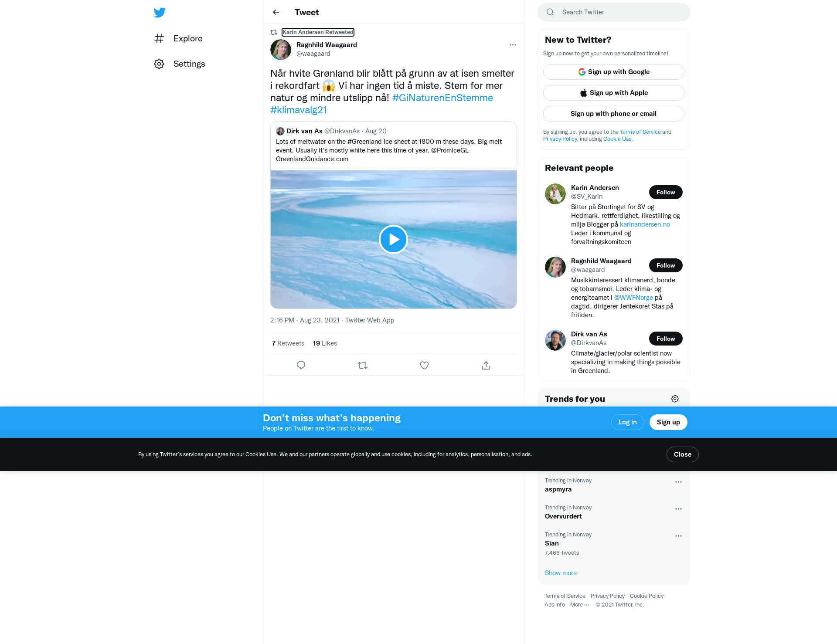Open Trends settings gear icon
The height and width of the screenshot is (644, 837).
[675, 399]
